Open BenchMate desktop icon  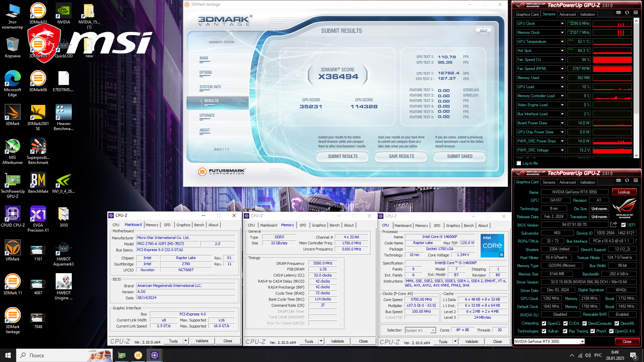(38, 183)
